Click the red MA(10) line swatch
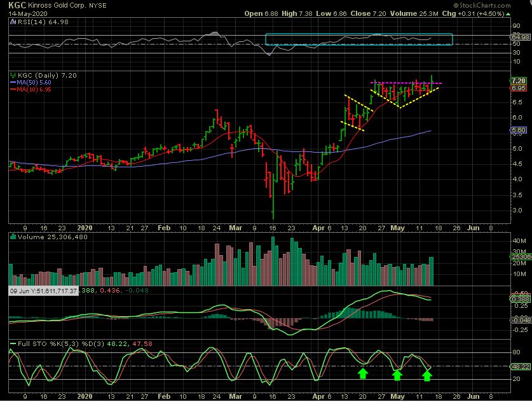Image resolution: width=532 pixels, height=402 pixels. [13, 90]
